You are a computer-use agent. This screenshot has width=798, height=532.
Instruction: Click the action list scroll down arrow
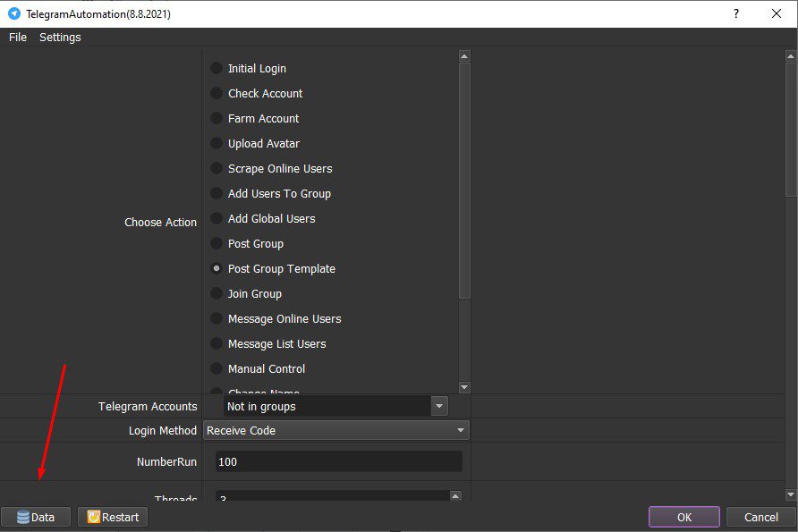464,387
